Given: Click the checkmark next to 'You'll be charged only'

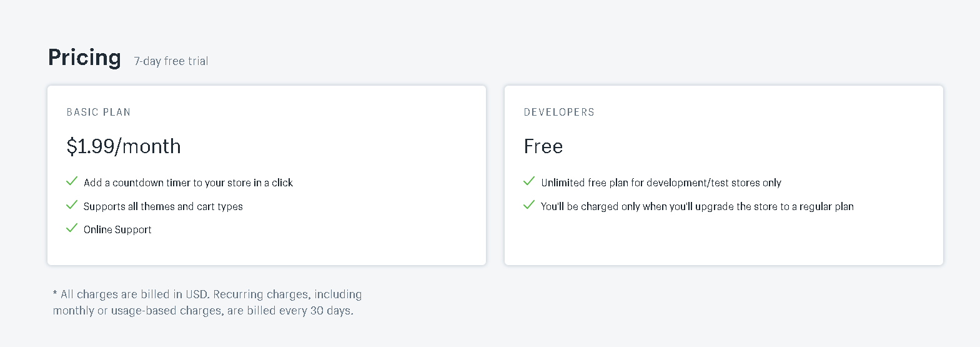Looking at the screenshot, I should point(529,205).
